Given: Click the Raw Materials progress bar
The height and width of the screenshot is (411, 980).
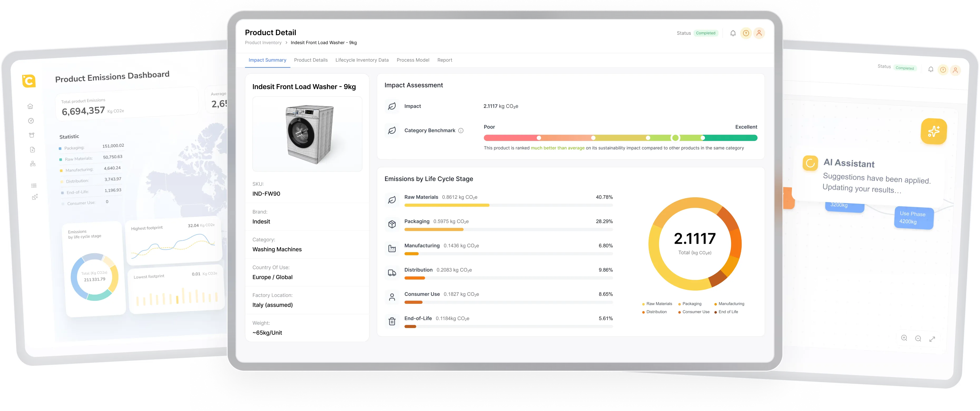Looking at the screenshot, I should click(508, 205).
